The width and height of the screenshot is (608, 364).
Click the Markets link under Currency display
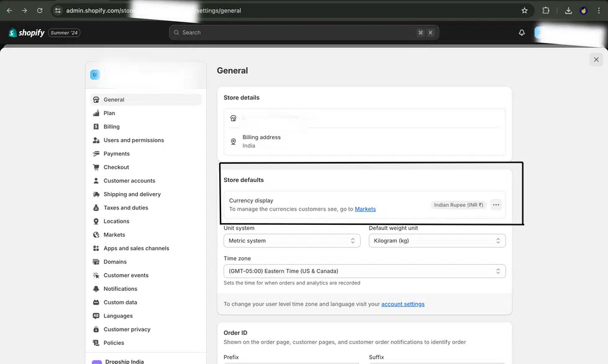pos(366,209)
